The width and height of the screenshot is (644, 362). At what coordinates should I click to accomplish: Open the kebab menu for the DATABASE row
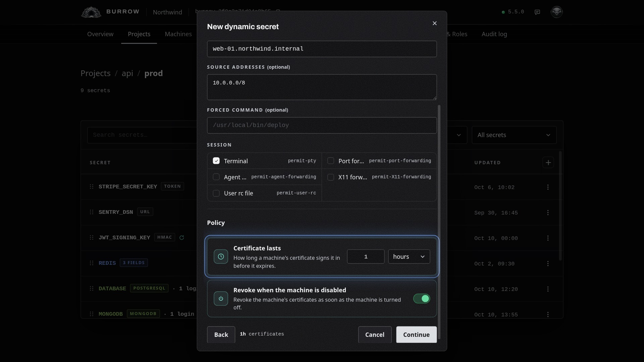(548, 289)
